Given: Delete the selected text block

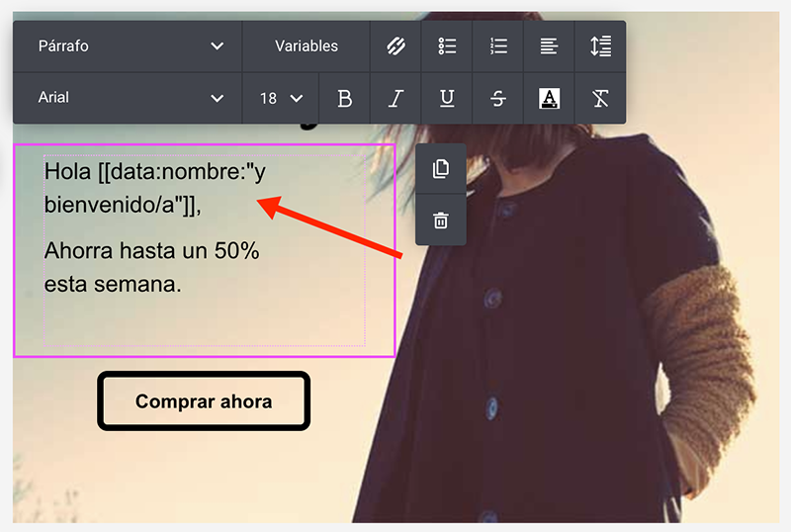Looking at the screenshot, I should pos(440,221).
